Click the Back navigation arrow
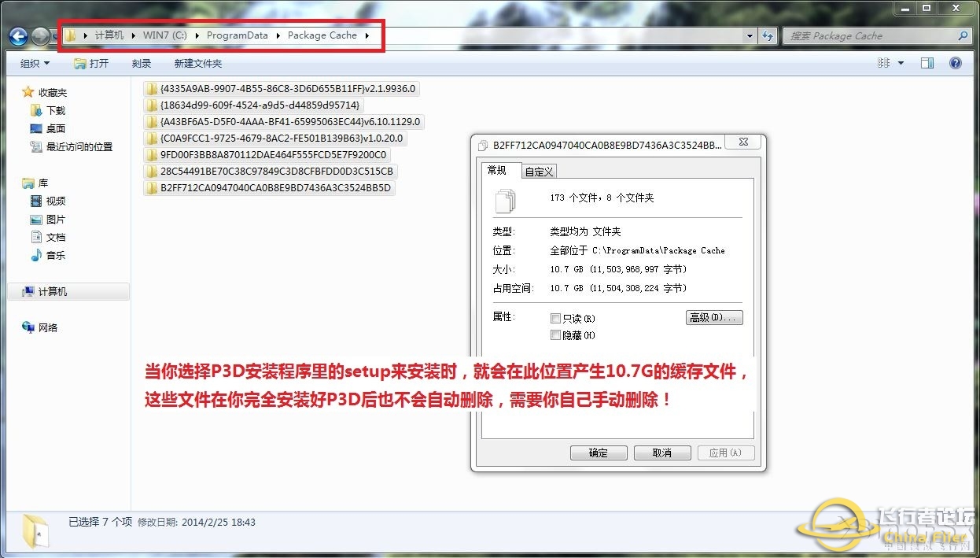The width and height of the screenshot is (980, 558). [x=17, y=35]
